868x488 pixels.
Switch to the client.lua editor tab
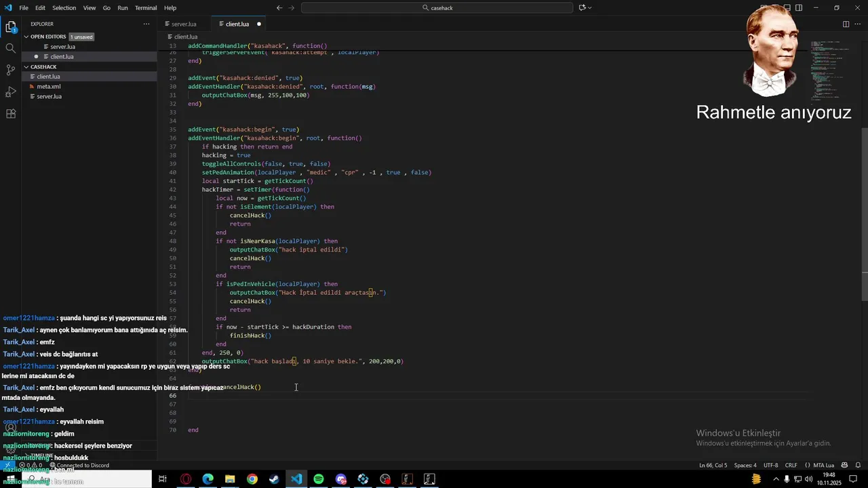point(237,24)
